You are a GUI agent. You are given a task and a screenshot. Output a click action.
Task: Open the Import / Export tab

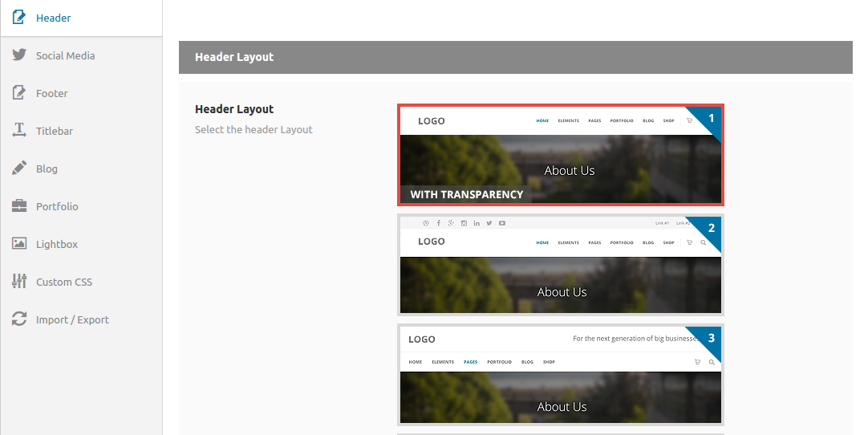point(81,319)
